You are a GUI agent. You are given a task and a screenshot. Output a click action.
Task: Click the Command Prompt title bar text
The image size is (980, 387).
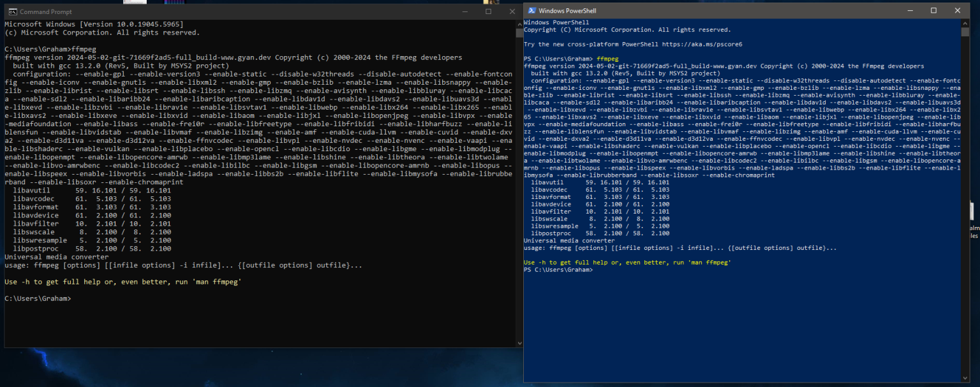(46, 11)
